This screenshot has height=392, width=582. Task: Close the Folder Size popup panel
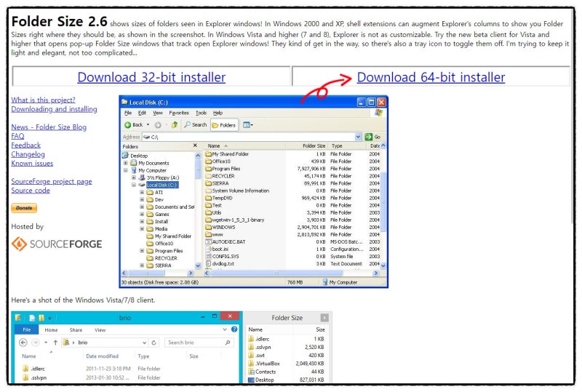[324, 318]
